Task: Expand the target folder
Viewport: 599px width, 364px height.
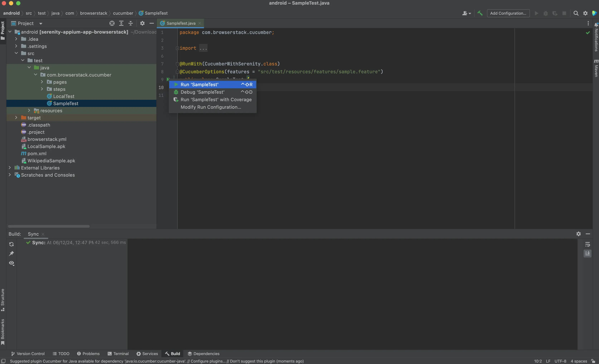Action: coord(16,118)
